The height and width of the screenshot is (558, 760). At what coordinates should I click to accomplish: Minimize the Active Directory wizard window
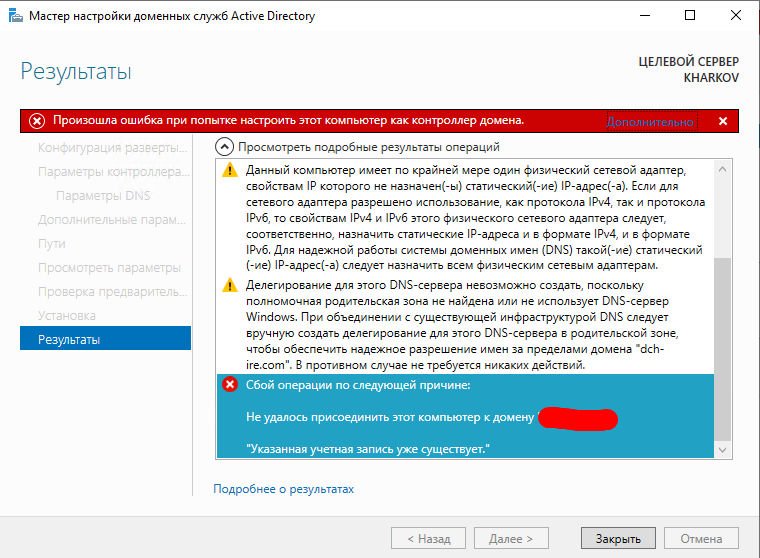[645, 16]
